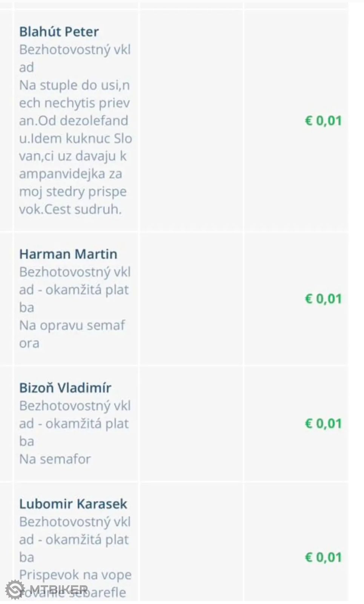Viewport: 364px width, 604px height.
Task: Click the € 0,01 amount for Lubomir Karasek
Action: coord(323,557)
